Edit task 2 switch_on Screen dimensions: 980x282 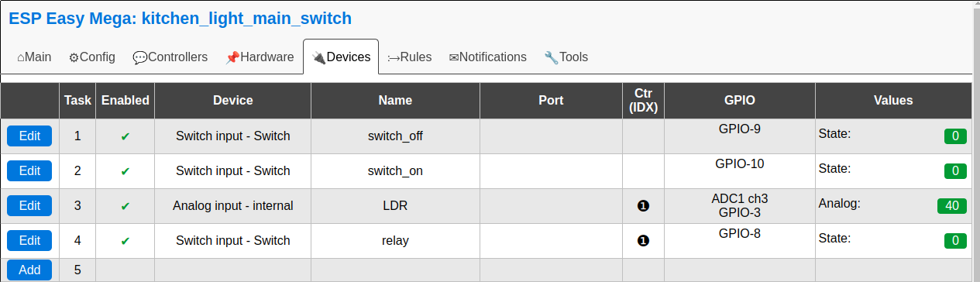(x=29, y=170)
